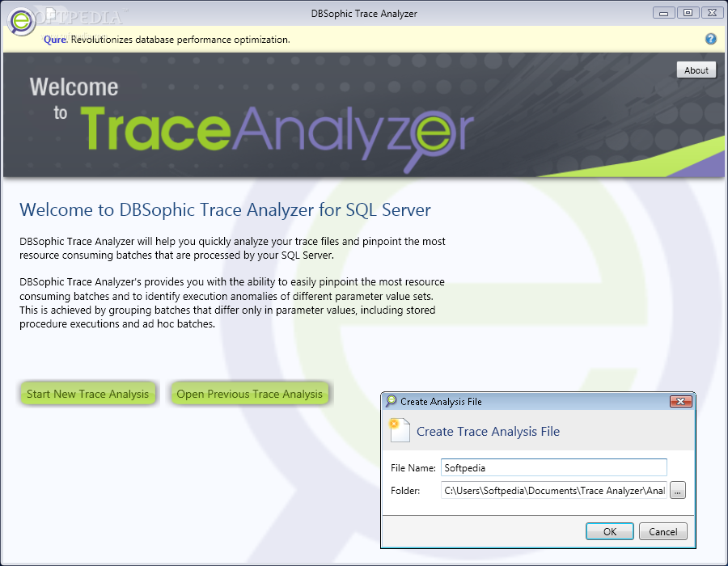Click the File Name input field
The height and width of the screenshot is (566, 728).
coord(554,467)
